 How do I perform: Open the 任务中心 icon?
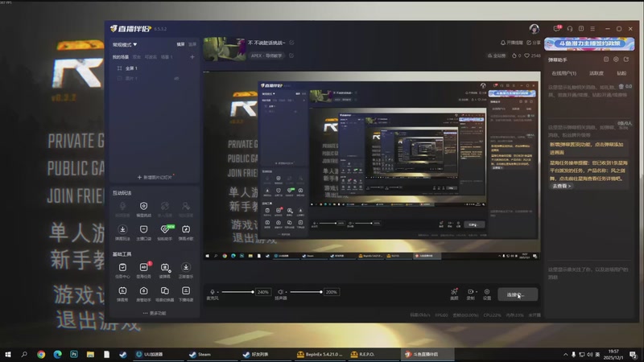[122, 267]
